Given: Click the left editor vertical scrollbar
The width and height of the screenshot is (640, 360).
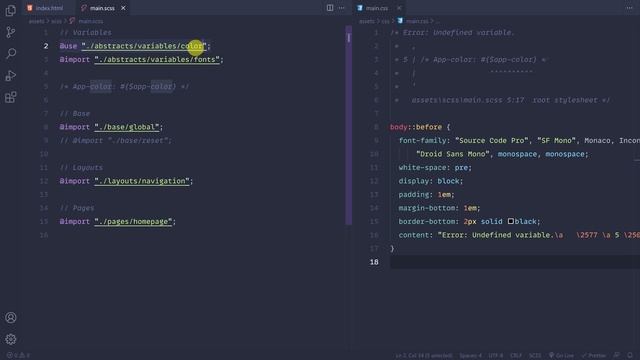Looking at the screenshot, I should pyautogui.click(x=349, y=125).
